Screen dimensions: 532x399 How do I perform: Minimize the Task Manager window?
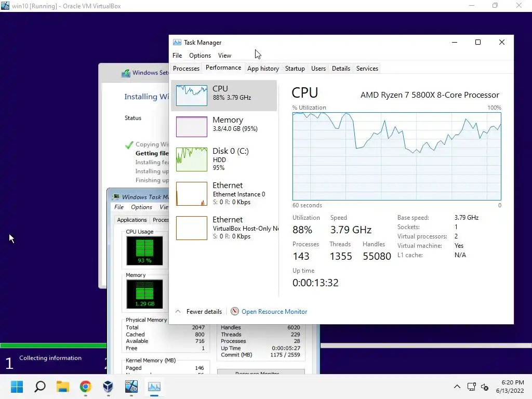tap(455, 42)
